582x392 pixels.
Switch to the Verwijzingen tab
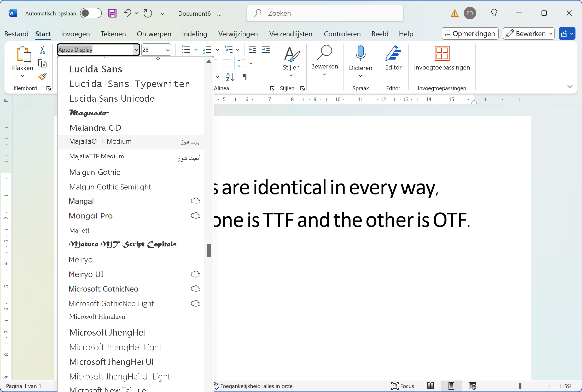click(238, 34)
